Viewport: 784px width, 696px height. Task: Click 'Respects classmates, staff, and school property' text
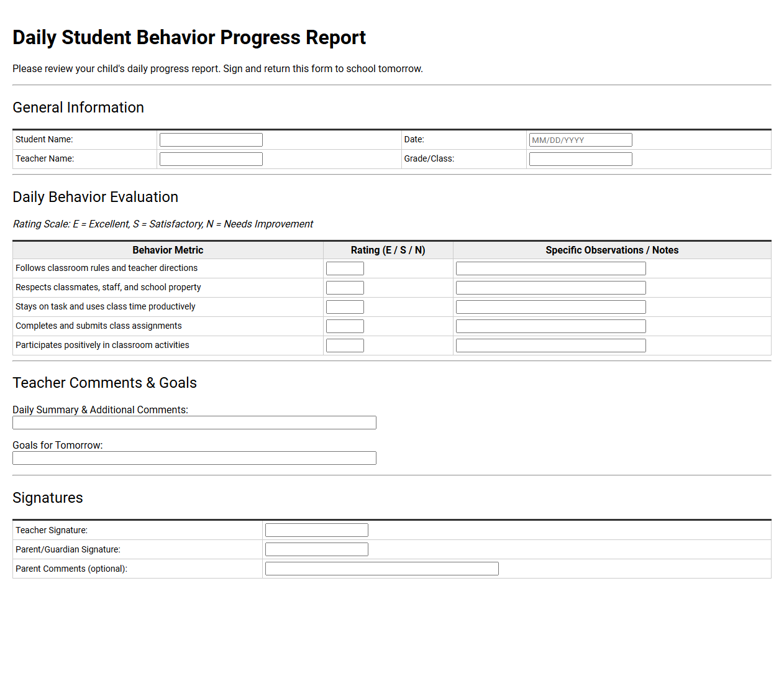(108, 287)
